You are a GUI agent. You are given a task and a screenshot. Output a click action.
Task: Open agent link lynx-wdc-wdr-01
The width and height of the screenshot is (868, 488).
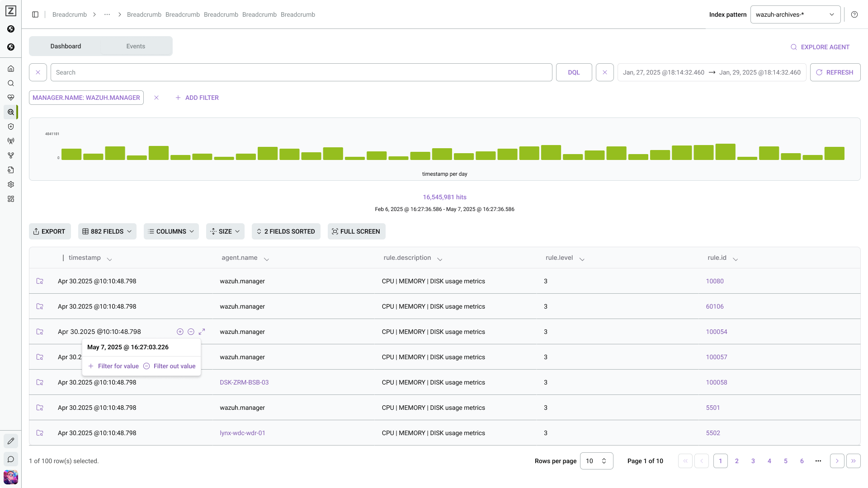(242, 433)
